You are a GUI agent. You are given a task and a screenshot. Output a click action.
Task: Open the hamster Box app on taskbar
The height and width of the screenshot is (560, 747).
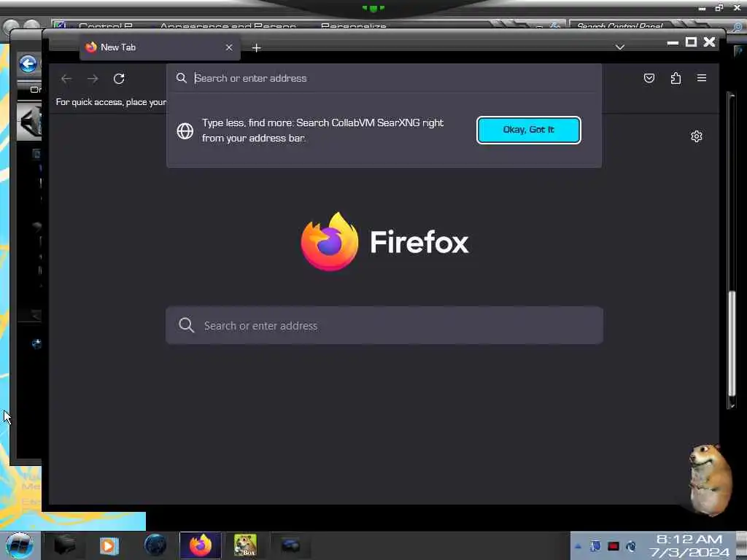[245, 545]
